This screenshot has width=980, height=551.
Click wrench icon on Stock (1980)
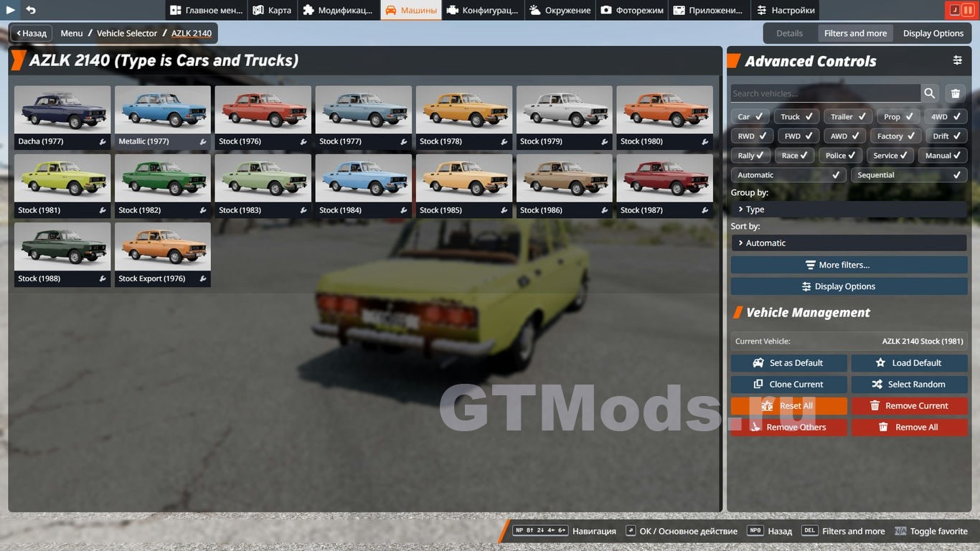coord(705,142)
